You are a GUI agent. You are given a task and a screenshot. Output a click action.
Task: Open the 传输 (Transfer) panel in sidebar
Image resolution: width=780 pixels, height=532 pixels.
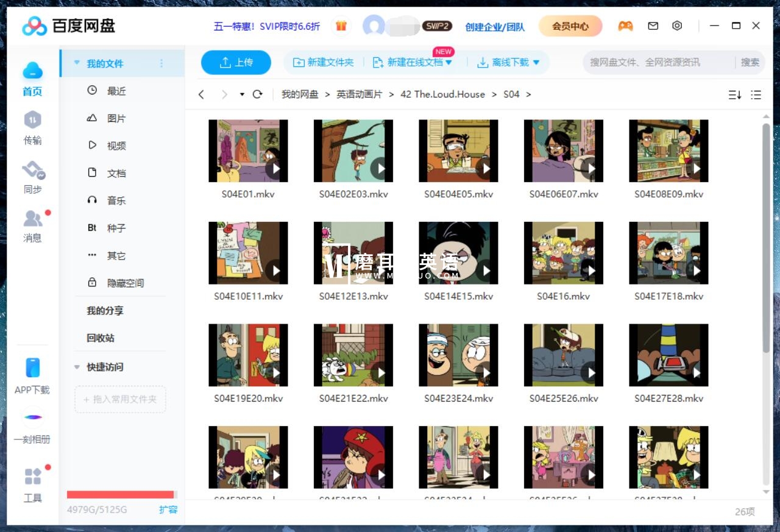(32, 128)
